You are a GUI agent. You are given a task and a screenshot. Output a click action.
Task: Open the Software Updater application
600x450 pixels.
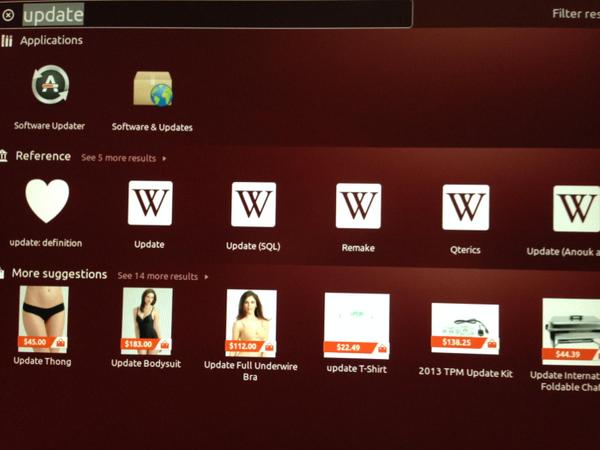[x=49, y=89]
